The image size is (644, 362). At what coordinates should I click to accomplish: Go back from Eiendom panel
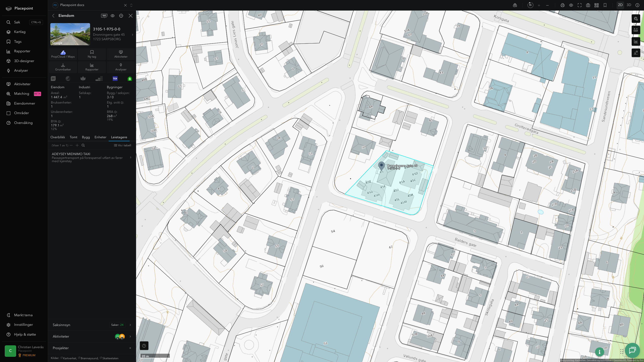(x=53, y=16)
